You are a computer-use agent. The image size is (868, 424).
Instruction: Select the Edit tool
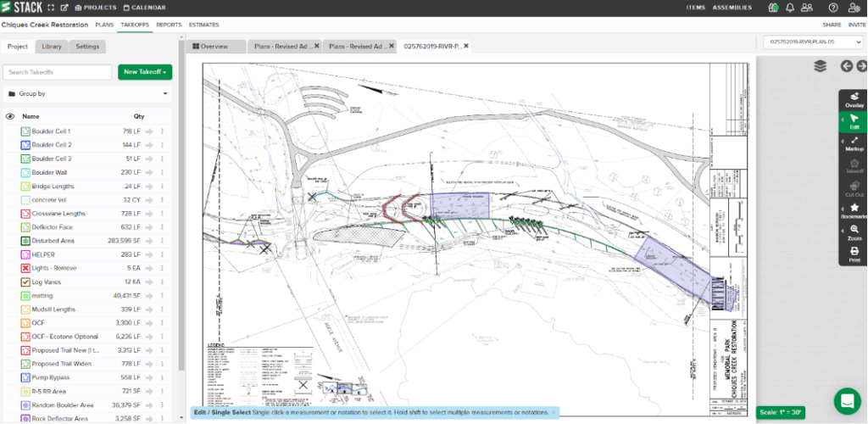coord(854,122)
